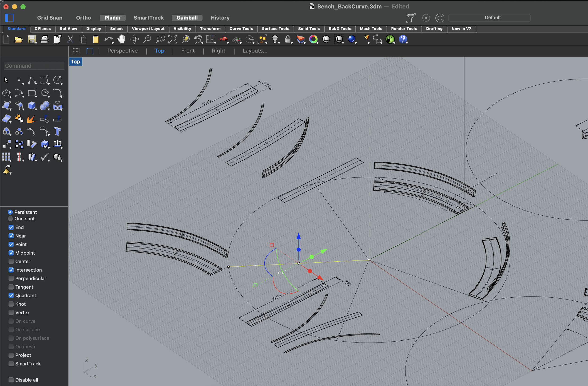Enable the Center object snap
The height and width of the screenshot is (386, 588).
coord(11,261)
